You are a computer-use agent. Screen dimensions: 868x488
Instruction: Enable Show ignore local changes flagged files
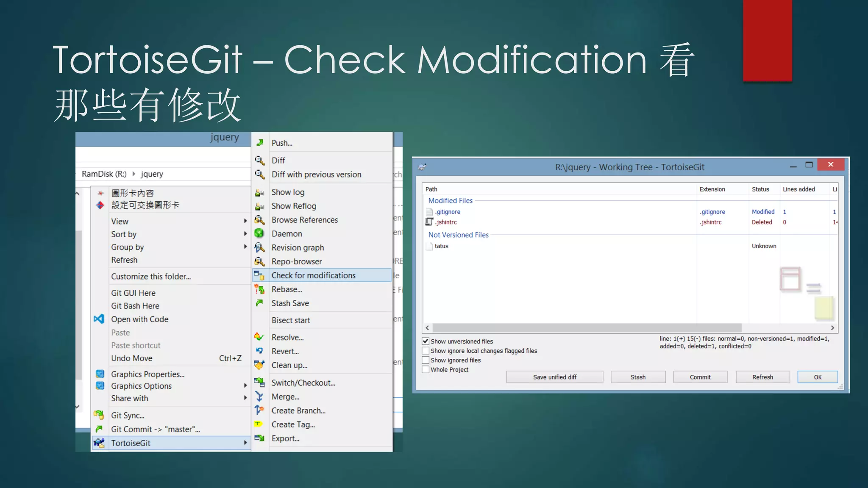tap(426, 351)
